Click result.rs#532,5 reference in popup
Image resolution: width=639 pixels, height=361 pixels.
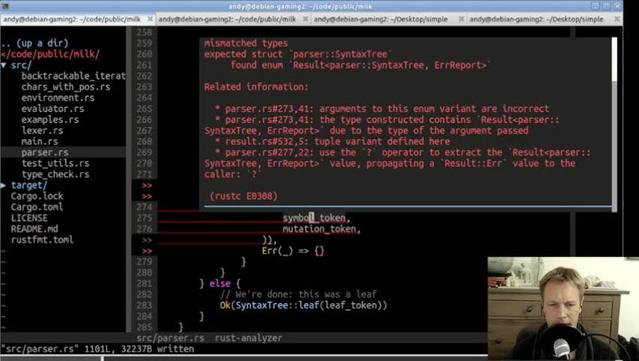[x=267, y=141]
